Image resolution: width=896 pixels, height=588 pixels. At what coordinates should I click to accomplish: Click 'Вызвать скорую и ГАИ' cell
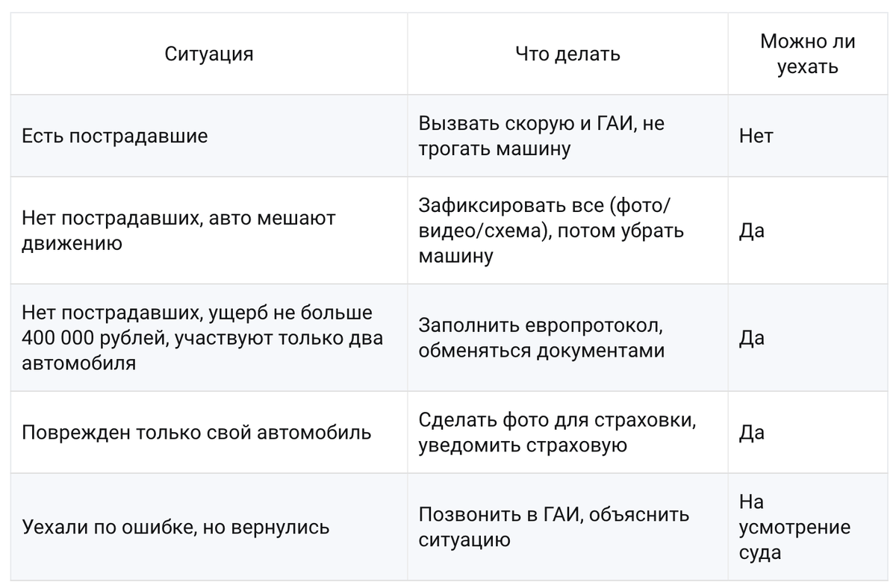pyautogui.click(x=567, y=136)
